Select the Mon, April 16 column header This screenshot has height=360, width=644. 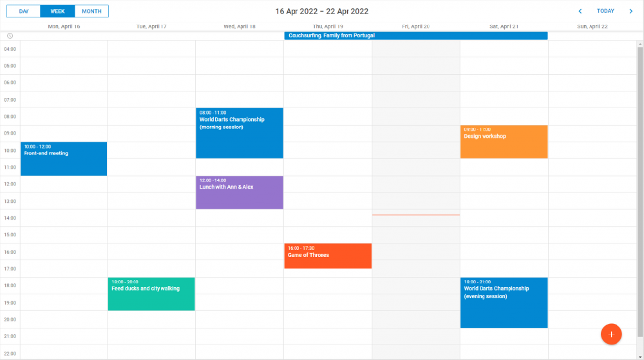click(x=64, y=26)
